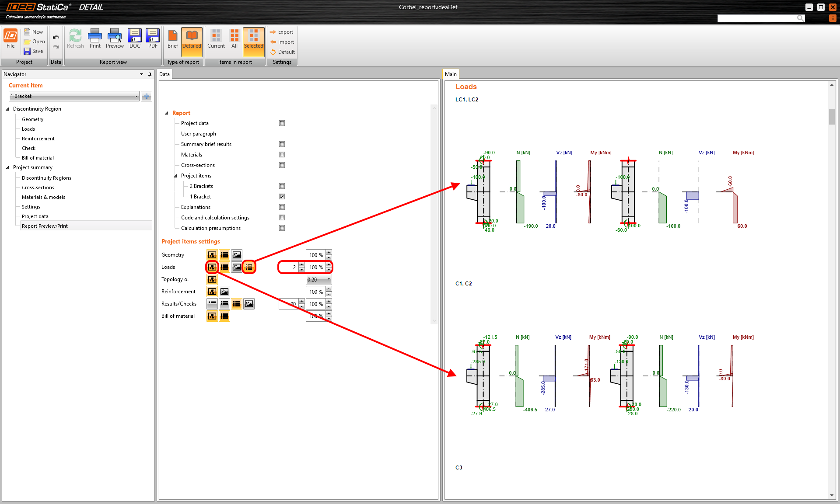This screenshot has width=840, height=504.
Task: Select Reinforcement in the Navigator tree
Action: click(38, 139)
